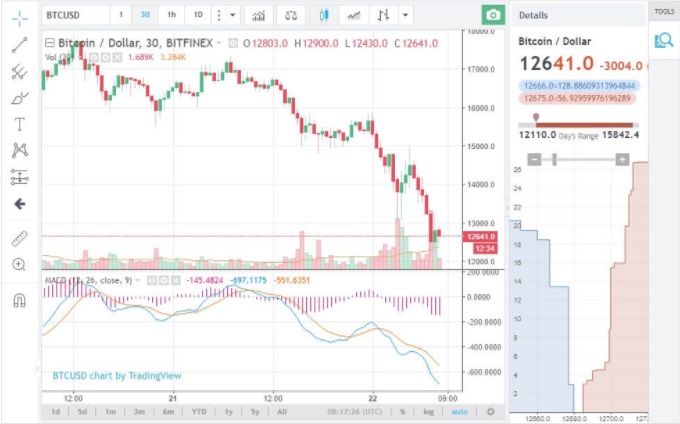Screen dimensions: 680x424
Task: Switch to the 1h interval
Action: (172, 15)
